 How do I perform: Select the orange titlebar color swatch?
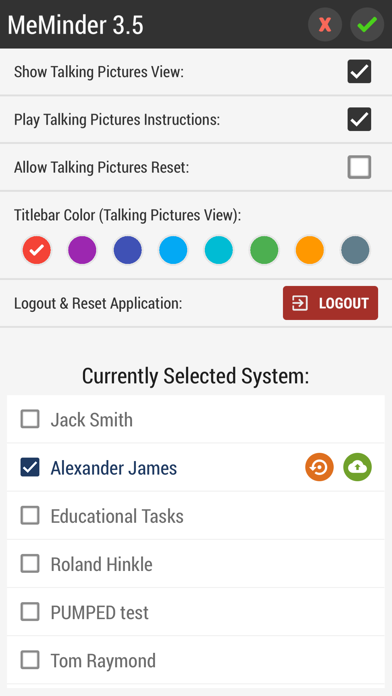[310, 250]
